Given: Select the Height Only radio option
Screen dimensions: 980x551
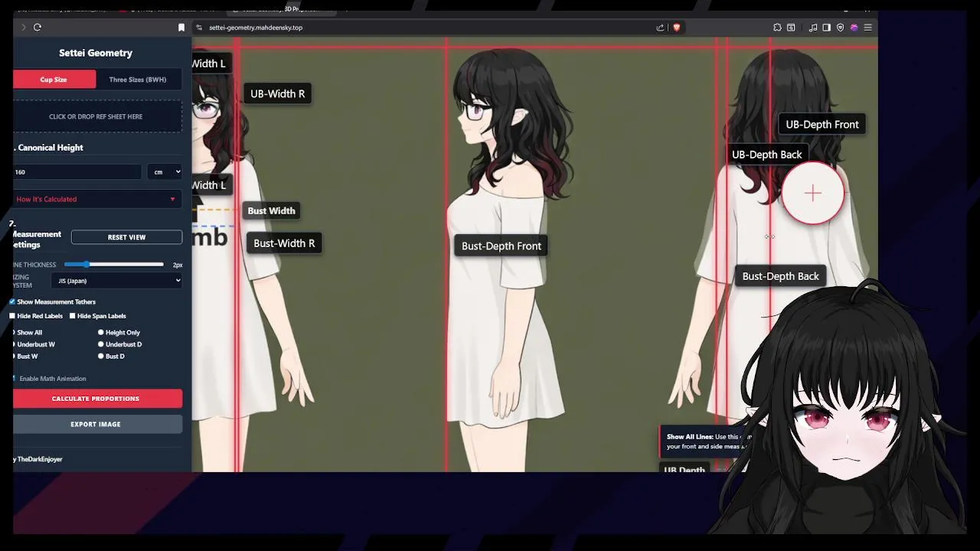Looking at the screenshot, I should (100, 333).
